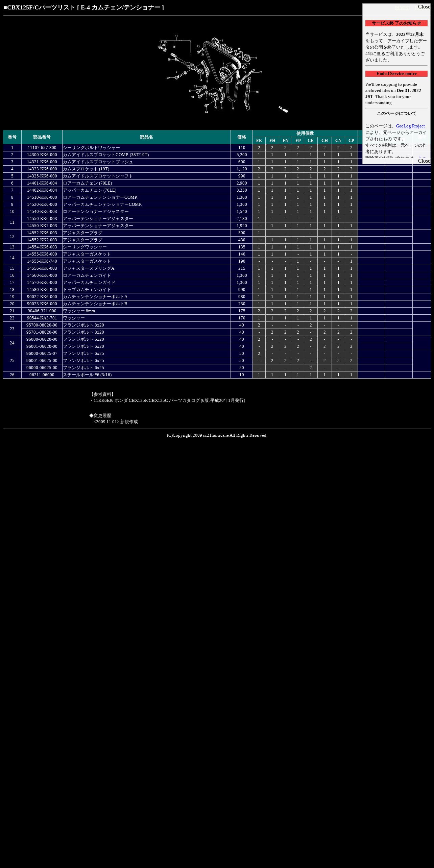Click the Copyright 2009 sc21hurricane footer
This screenshot has width=434, height=868.
pos(217,435)
